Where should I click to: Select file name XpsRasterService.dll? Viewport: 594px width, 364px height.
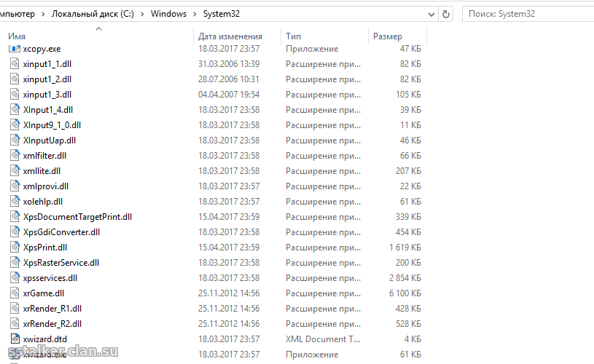click(61, 263)
